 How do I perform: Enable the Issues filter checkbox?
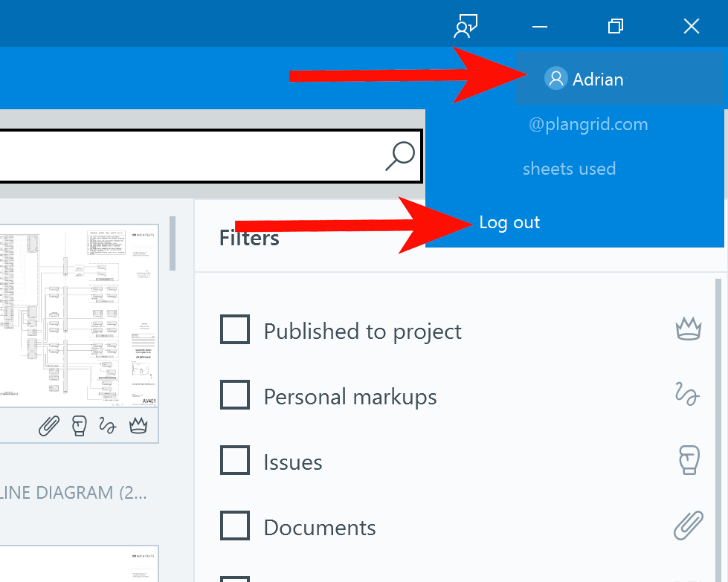tap(235, 460)
